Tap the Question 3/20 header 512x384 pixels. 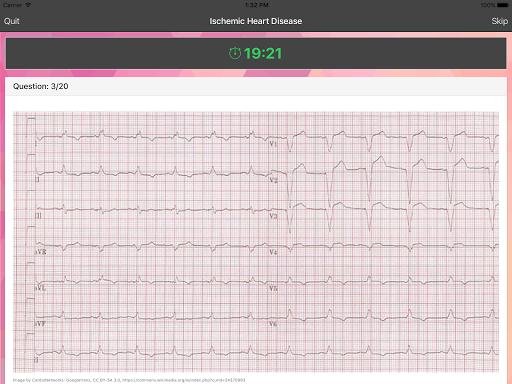[41, 86]
